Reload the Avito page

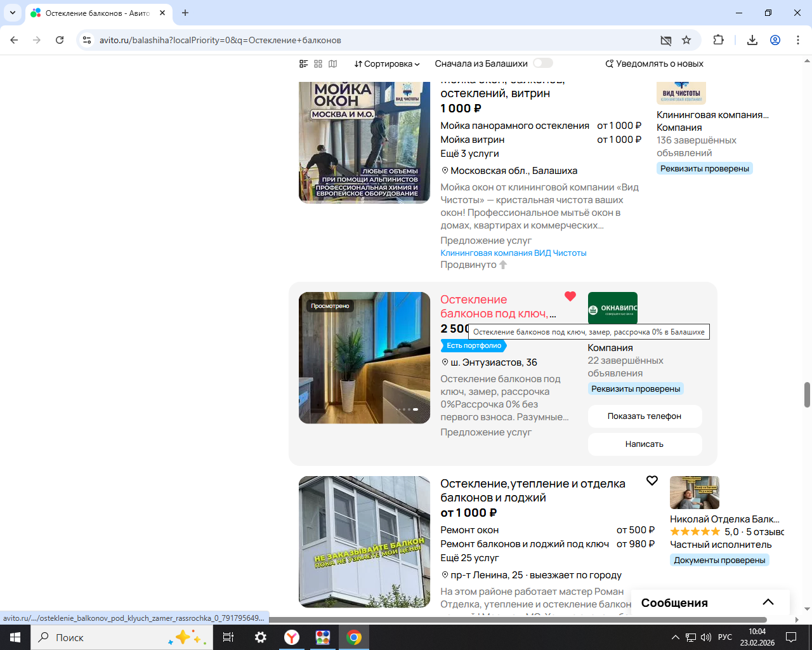coord(60,40)
